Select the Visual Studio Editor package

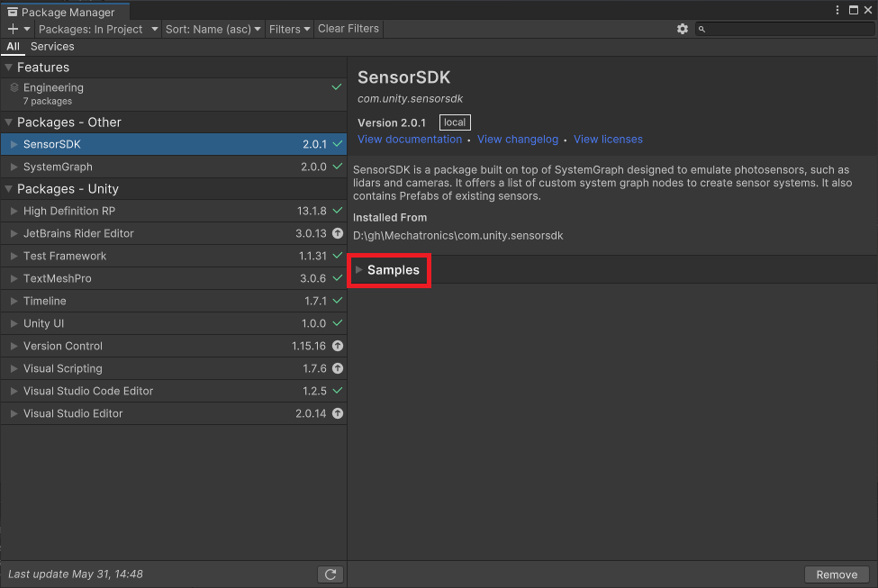[x=174, y=413]
